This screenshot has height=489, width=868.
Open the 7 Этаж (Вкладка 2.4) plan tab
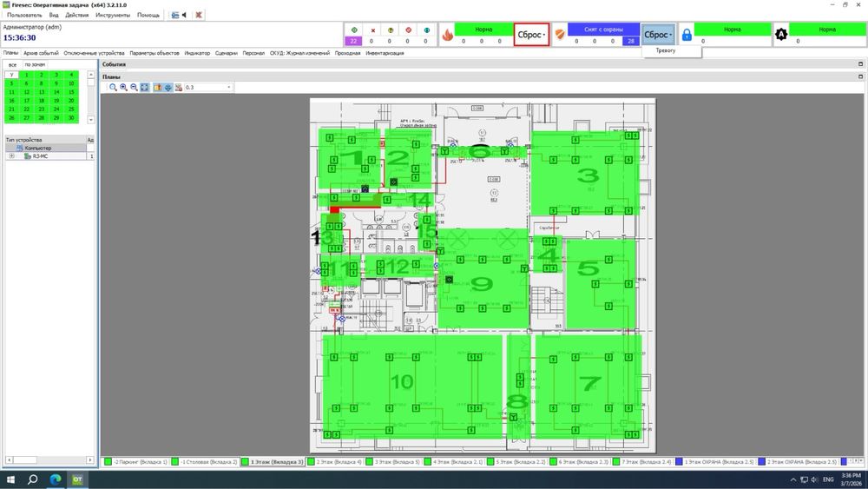642,461
